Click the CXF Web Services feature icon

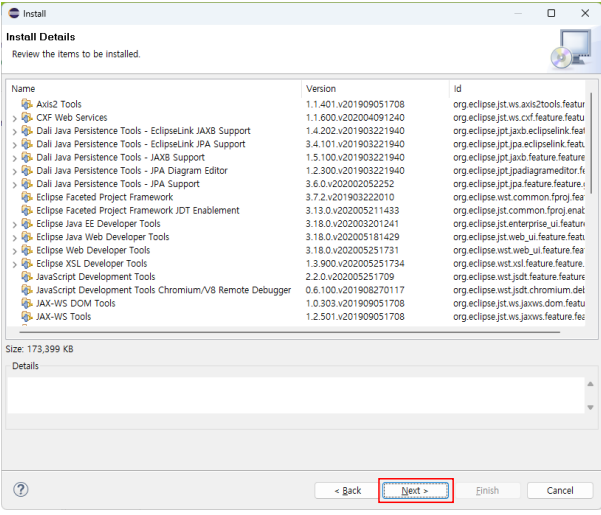27,118
